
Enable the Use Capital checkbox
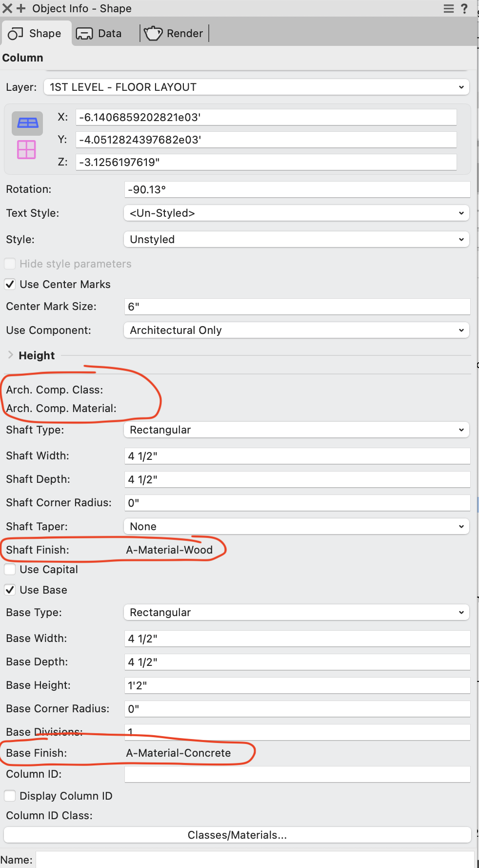click(x=10, y=569)
